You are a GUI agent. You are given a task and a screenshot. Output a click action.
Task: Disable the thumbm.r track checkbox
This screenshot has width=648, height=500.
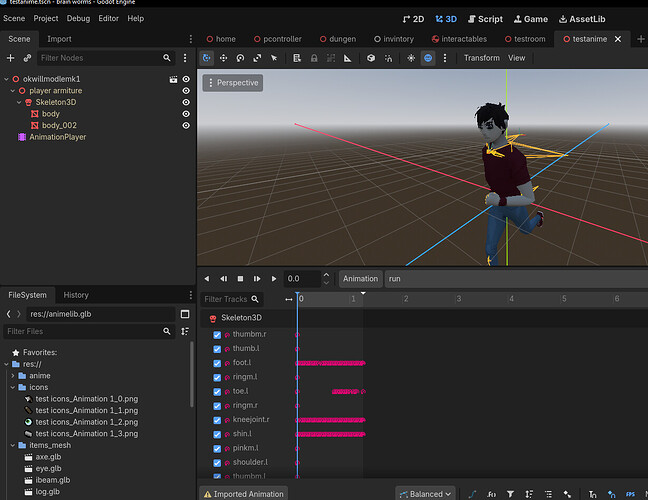pos(217,335)
